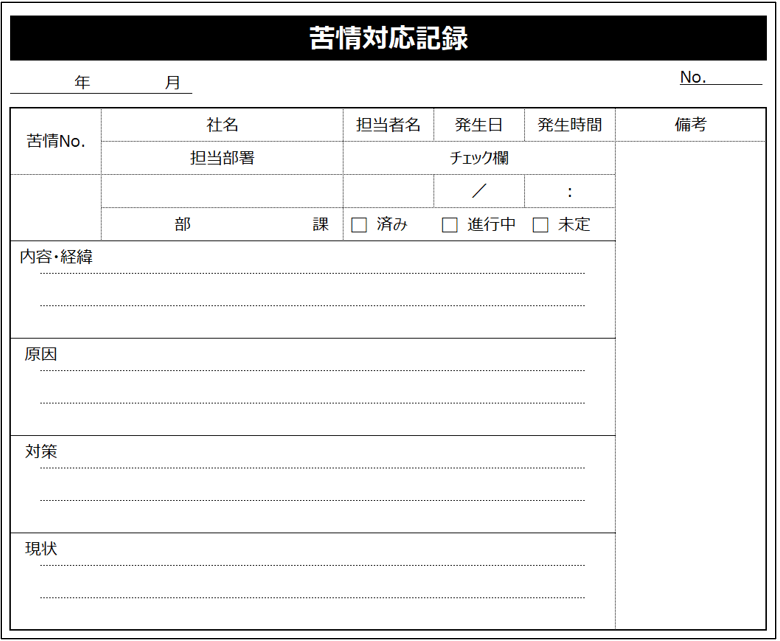Click the 部 label in department row
The image size is (780, 641).
point(183,225)
